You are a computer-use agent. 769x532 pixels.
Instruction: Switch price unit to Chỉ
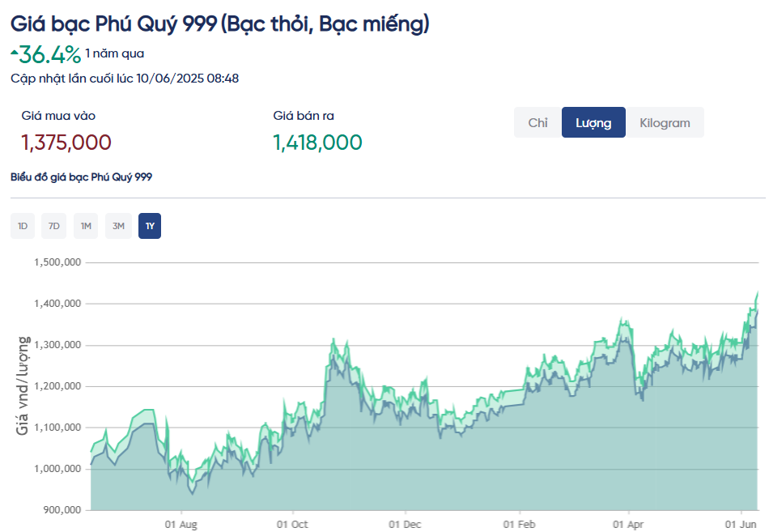[x=537, y=122]
